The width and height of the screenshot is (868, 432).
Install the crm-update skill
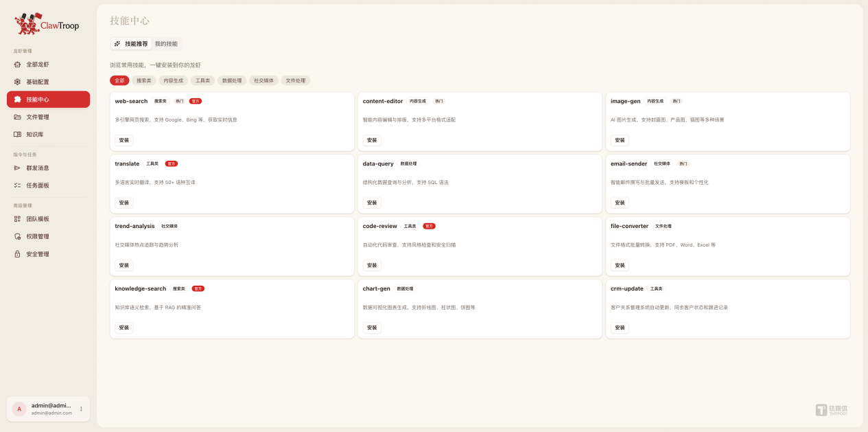(x=620, y=328)
